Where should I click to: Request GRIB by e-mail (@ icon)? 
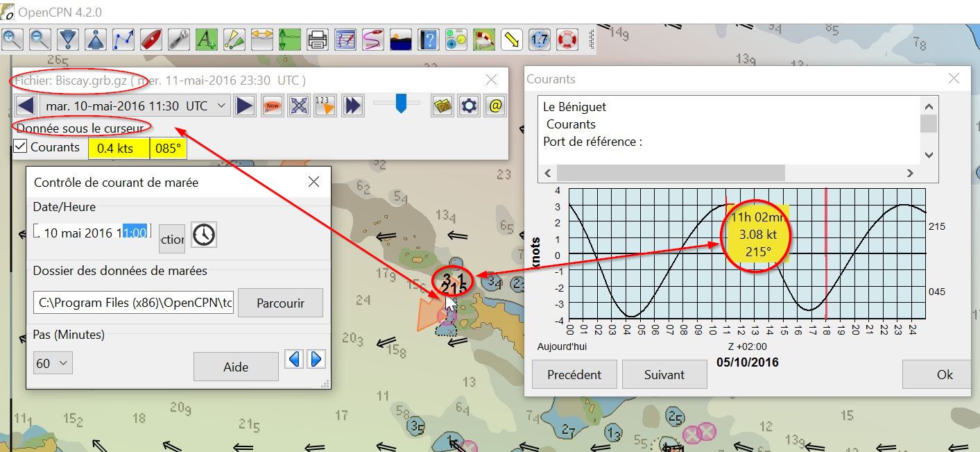click(x=495, y=106)
